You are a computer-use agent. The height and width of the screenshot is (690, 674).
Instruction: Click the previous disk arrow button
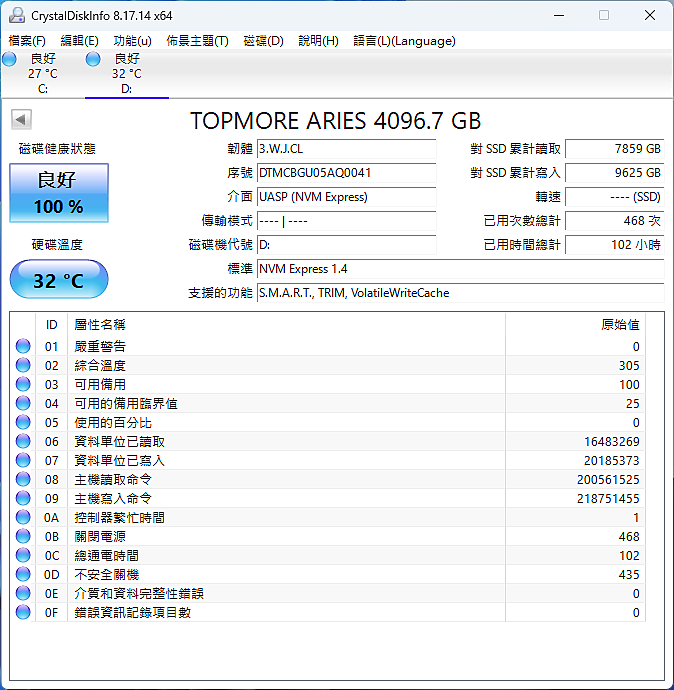[x=22, y=119]
